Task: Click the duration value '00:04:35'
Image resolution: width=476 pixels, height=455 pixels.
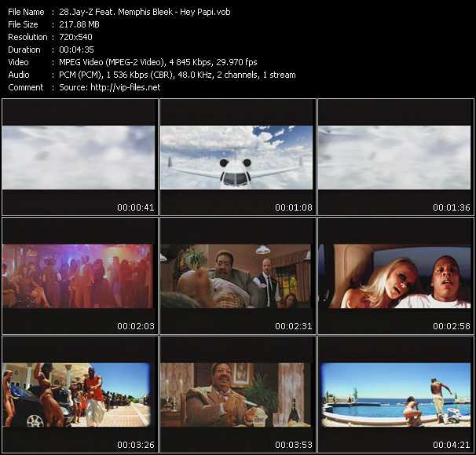Action: click(x=76, y=50)
